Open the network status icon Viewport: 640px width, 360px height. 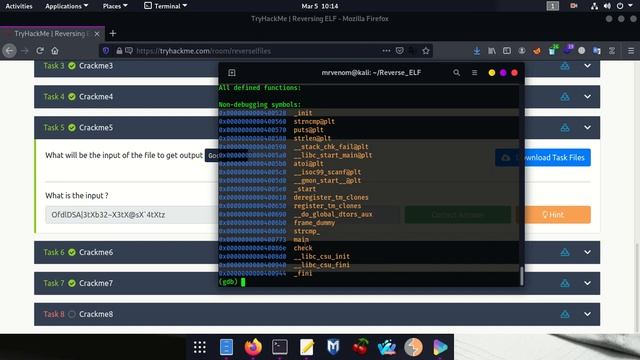(594, 6)
